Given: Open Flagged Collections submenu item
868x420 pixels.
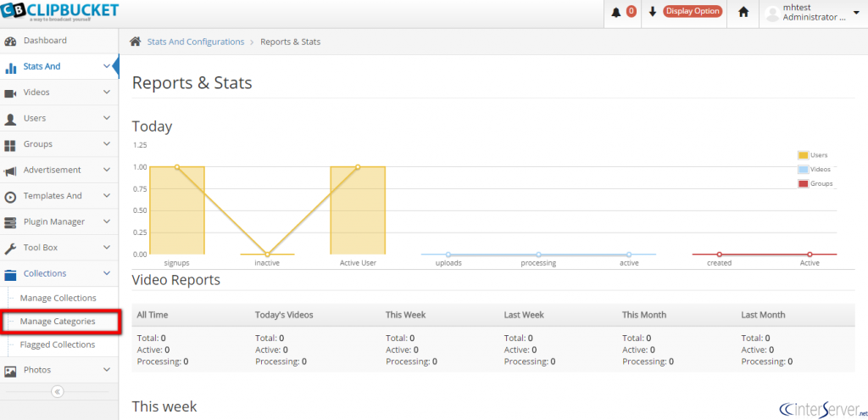Looking at the screenshot, I should (58, 344).
